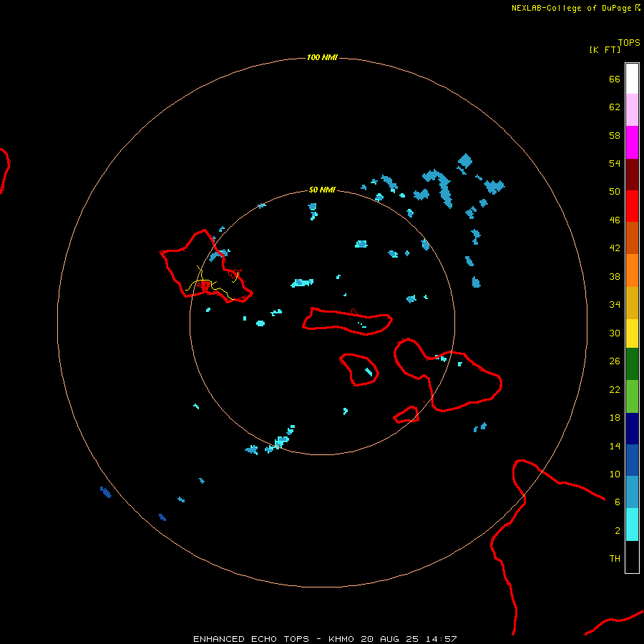Image resolution: width=644 pixels, height=644 pixels.
Task: Click the Enhanced Echo Tops KHMO caption
Action: point(325,639)
